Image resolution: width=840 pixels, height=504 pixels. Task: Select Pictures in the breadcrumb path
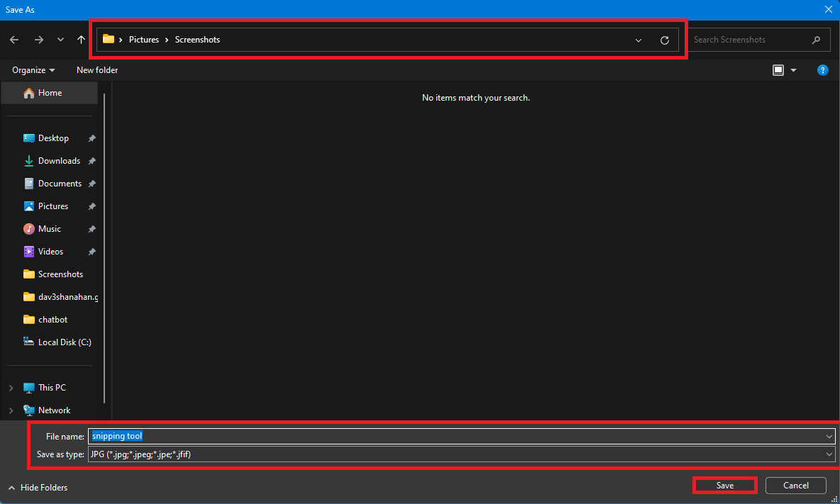(x=145, y=39)
